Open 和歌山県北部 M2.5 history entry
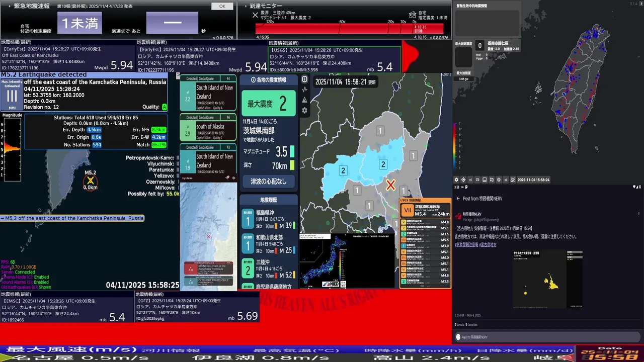 [x=269, y=243]
